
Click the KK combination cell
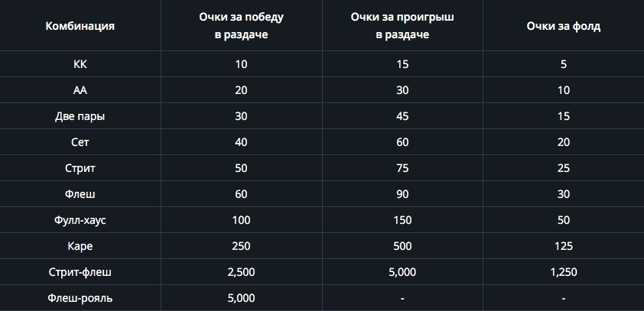coord(80,64)
